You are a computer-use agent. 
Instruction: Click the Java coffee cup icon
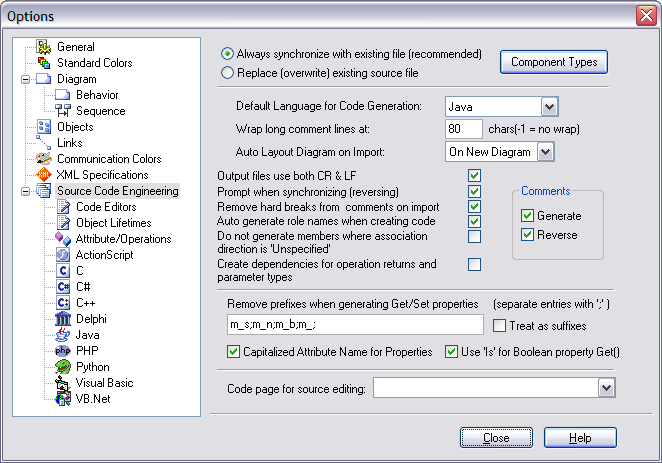pyautogui.click(x=63, y=335)
